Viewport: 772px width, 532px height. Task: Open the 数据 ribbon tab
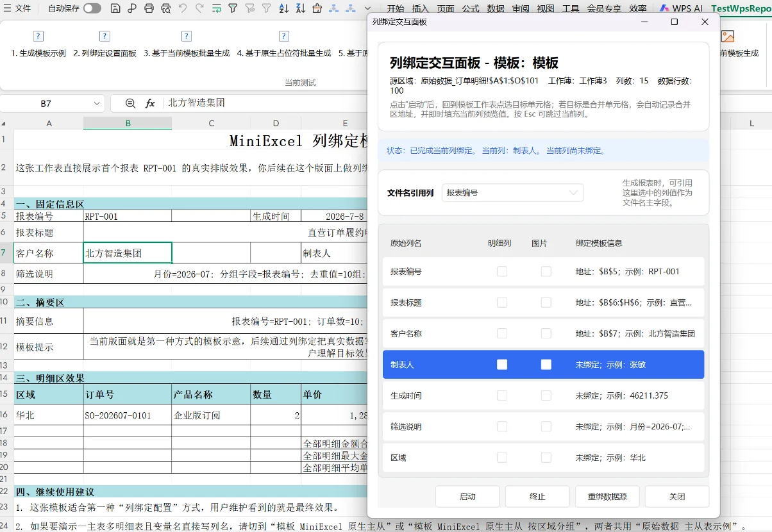496,8
